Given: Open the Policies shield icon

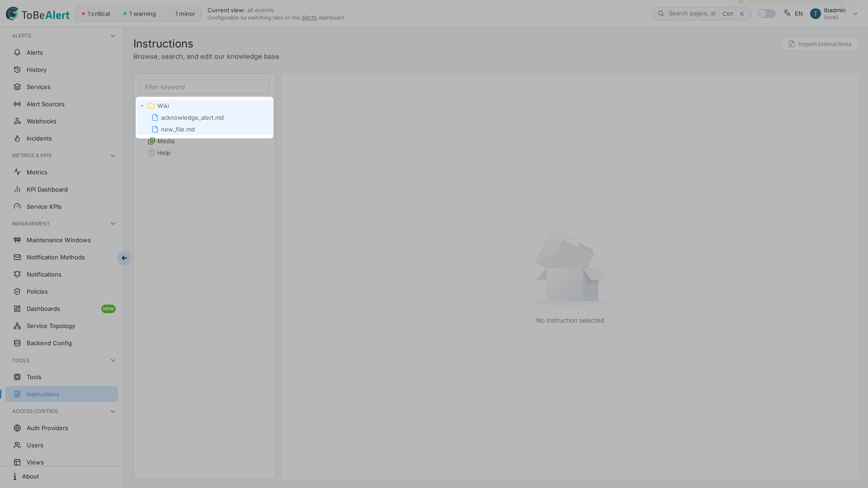Looking at the screenshot, I should (17, 291).
